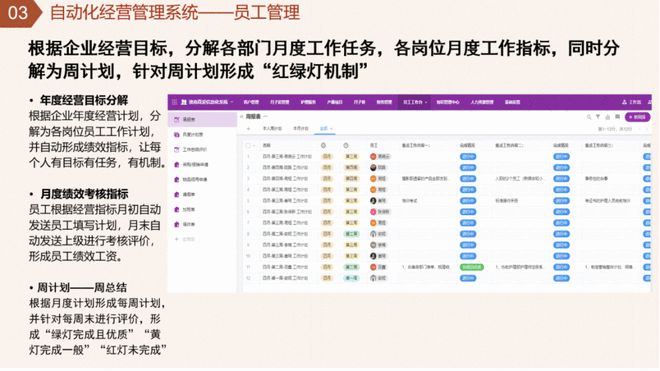This screenshot has width=660, height=371.
Task: Click row number 9 at the table's left
Action: [248, 245]
